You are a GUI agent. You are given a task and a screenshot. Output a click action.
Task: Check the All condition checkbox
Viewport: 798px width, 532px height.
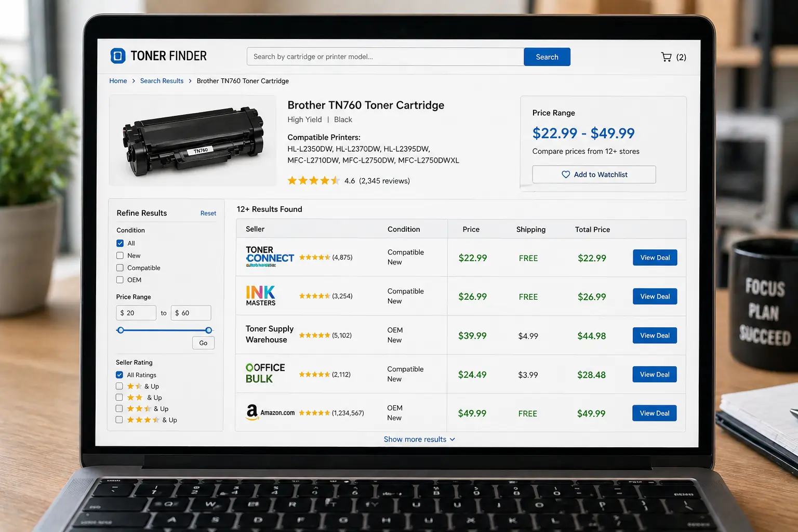point(120,243)
